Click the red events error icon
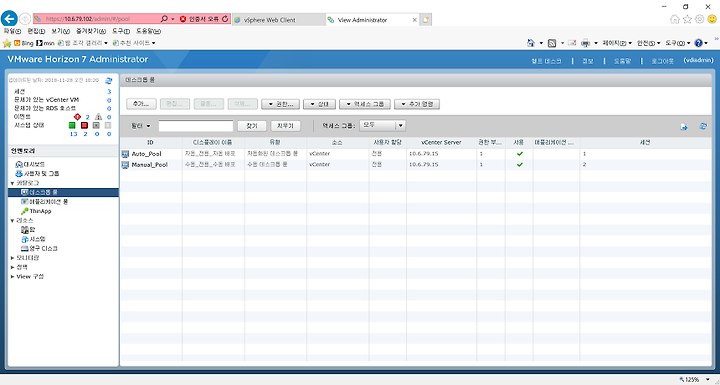720x385 pixels. pyautogui.click(x=77, y=117)
